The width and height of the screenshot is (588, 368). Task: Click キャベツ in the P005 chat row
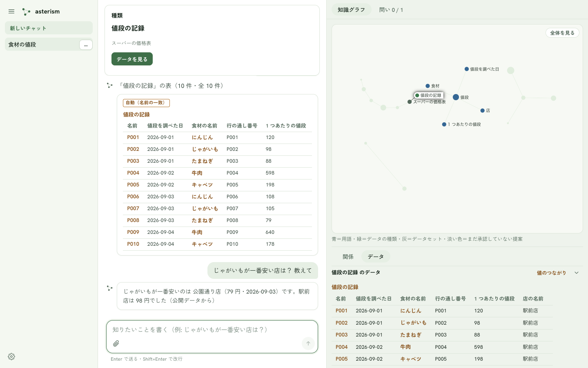202,185
